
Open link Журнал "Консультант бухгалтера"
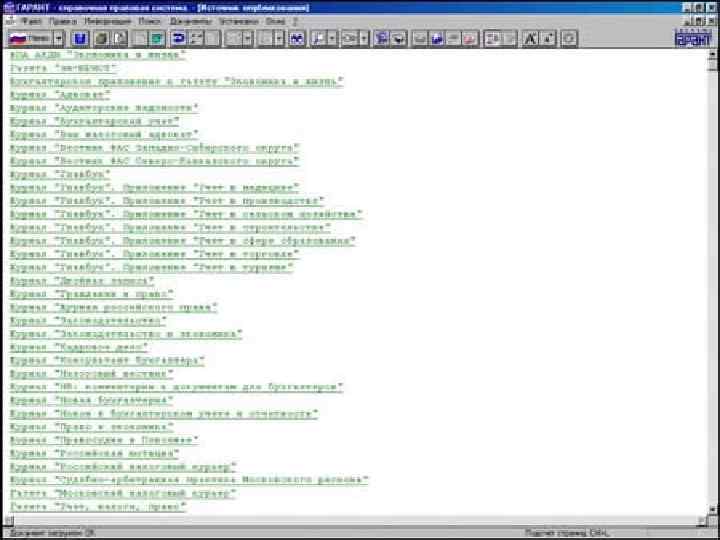107,360
